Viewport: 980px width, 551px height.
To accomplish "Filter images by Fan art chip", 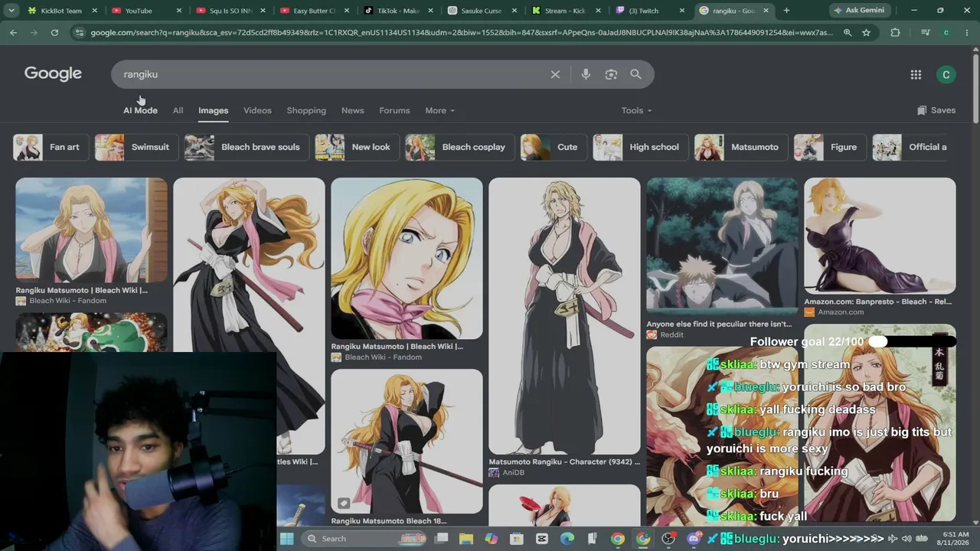I will click(51, 147).
